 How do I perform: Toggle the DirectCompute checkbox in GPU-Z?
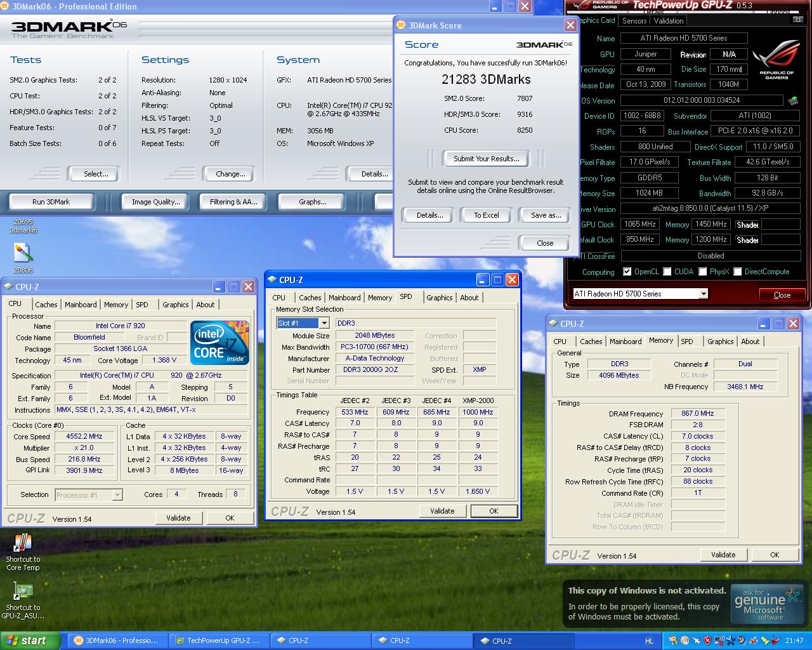tap(737, 272)
